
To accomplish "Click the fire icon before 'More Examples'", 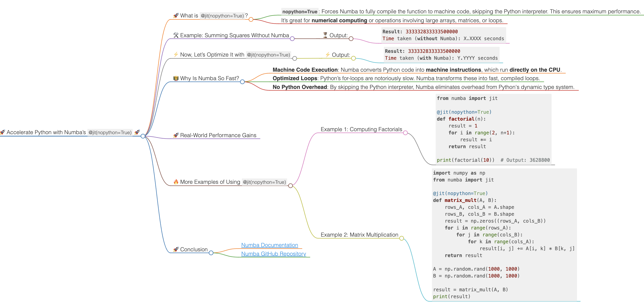I will (x=176, y=182).
